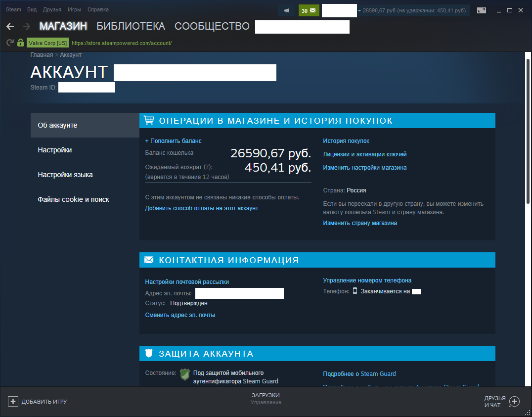Image resolution: width=532 pixels, height=417 pixels.
Task: Switch to Big Picture mode icon
Action: 482,10
